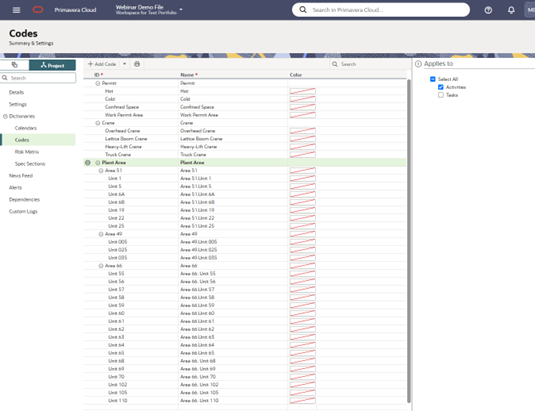The width and height of the screenshot is (535, 411).
Task: Check the Tasks checkbox
Action: pyautogui.click(x=441, y=95)
